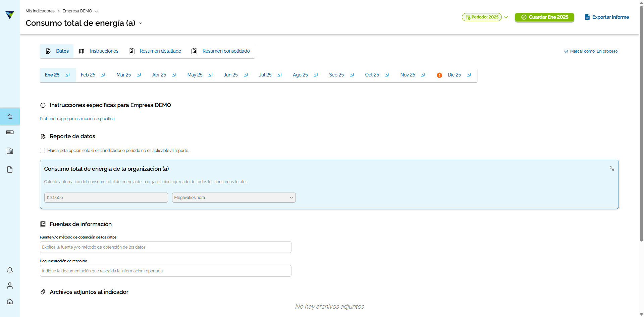This screenshot has width=644, height=317.
Task: Click Exportar informe button
Action: [x=607, y=17]
